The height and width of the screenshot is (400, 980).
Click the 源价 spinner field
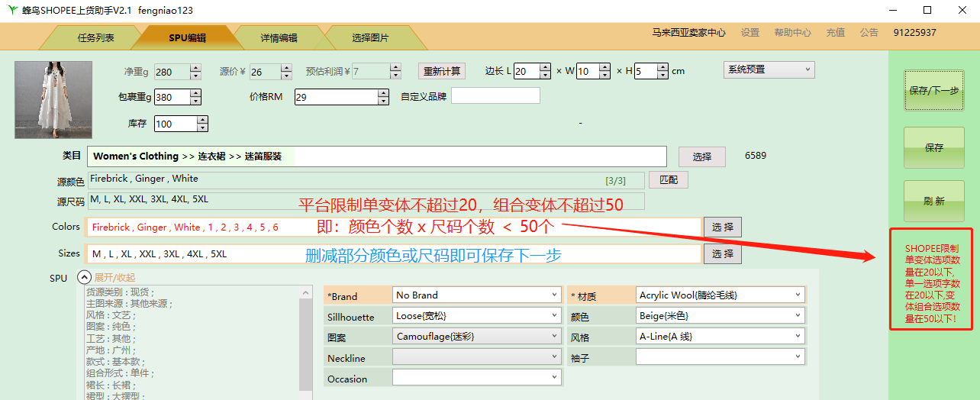[270, 72]
